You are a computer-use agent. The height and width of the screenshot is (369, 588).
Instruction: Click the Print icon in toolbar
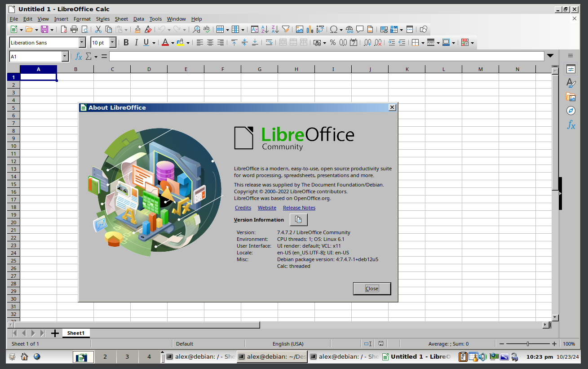(74, 30)
